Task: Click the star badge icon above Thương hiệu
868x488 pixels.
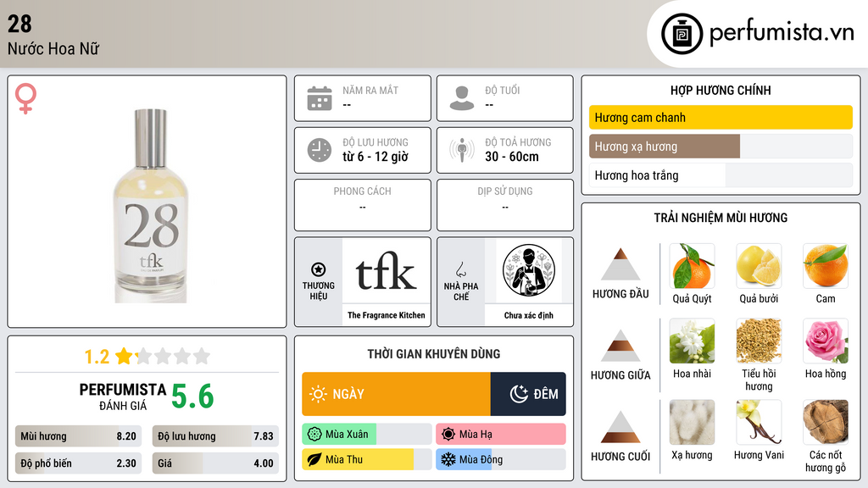Action: pyautogui.click(x=319, y=269)
